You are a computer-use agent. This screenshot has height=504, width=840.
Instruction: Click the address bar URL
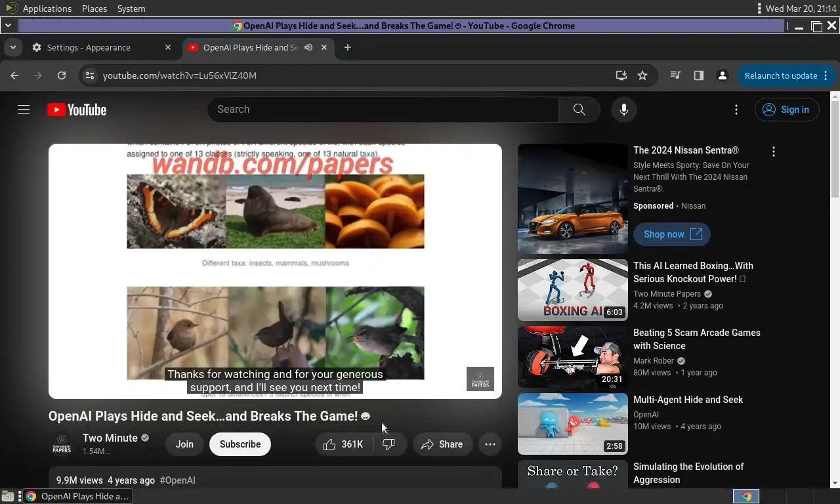coord(180,75)
